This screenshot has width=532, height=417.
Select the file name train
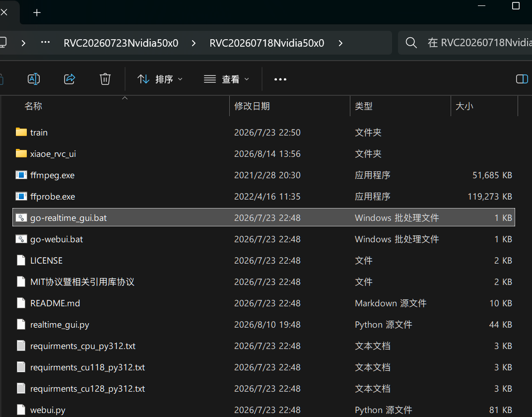[39, 133]
